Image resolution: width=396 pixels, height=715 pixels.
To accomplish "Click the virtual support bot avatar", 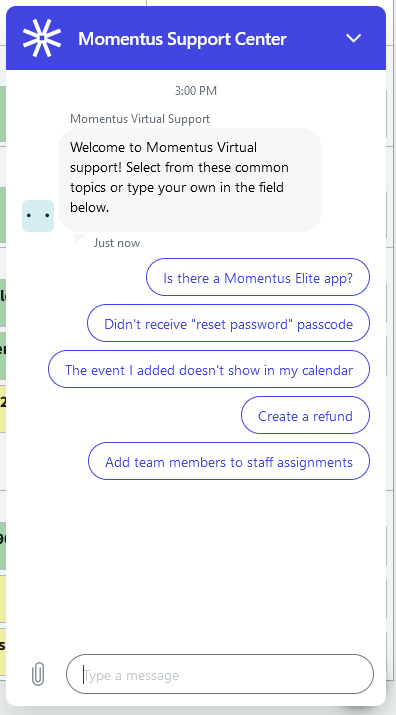I will pyautogui.click(x=38, y=216).
